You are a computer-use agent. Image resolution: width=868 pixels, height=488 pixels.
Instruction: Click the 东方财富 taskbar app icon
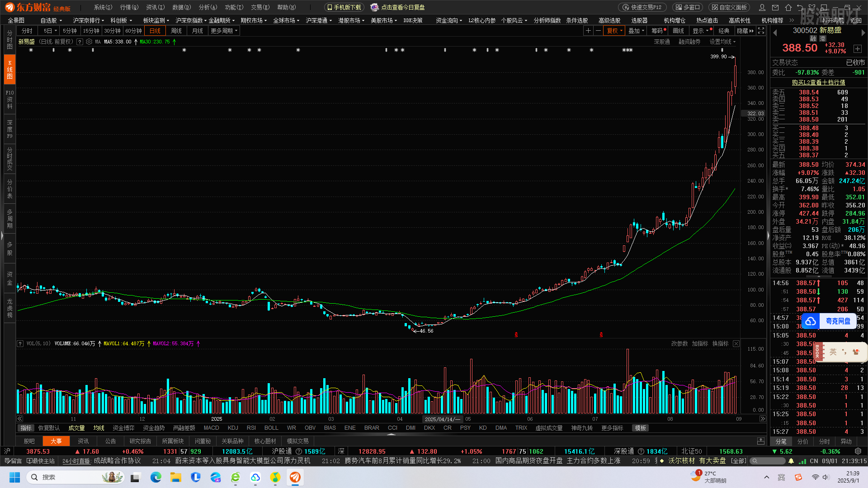point(295,477)
